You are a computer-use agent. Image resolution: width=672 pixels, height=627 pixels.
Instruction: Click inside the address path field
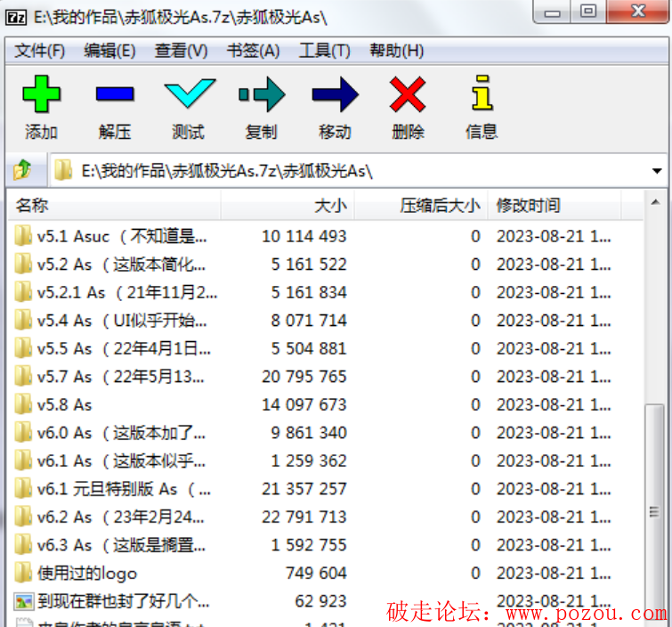356,171
